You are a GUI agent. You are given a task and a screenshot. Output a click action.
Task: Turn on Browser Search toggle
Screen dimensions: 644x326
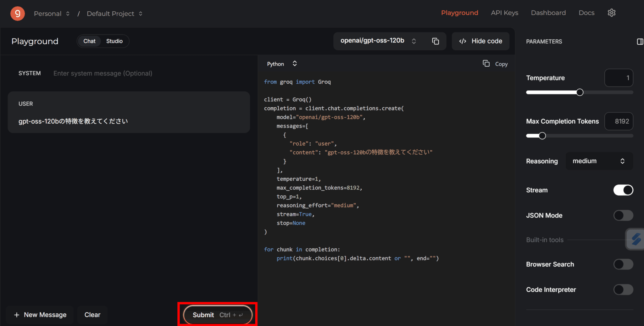[x=623, y=264]
